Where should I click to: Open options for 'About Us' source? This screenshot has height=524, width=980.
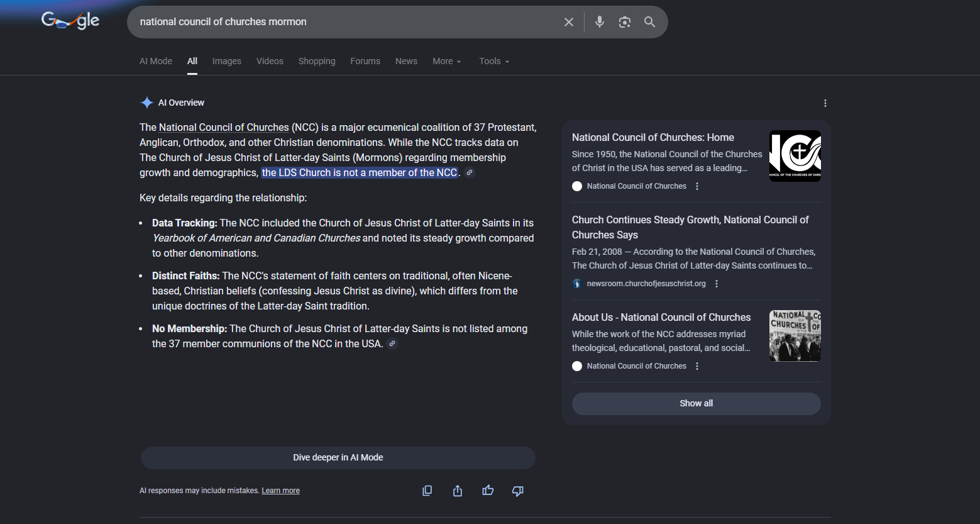[697, 366]
